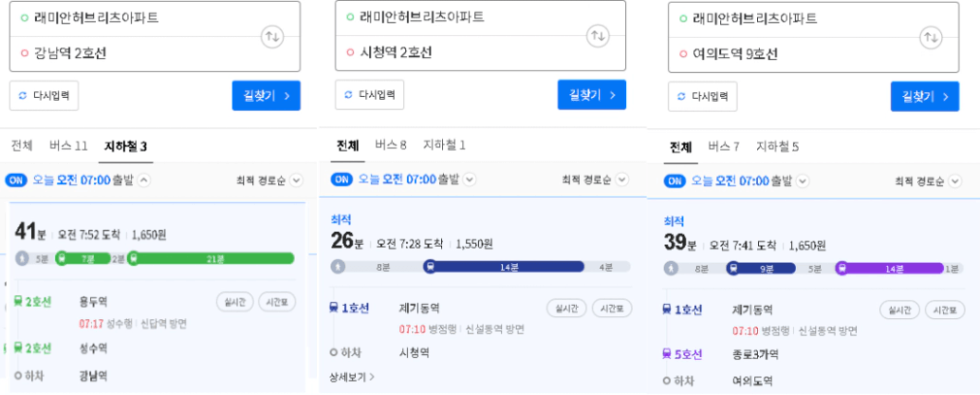
Task: Swap origin and destination for 여의도역 route
Action: pos(931,37)
